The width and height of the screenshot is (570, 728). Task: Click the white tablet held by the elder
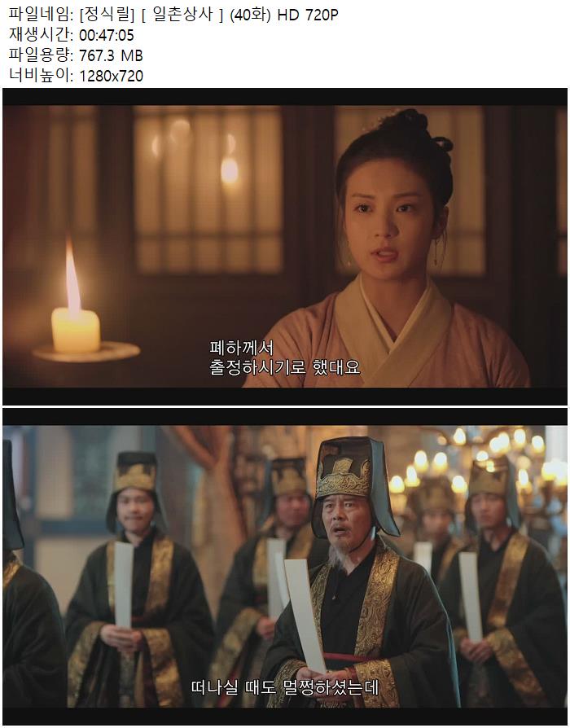(306, 613)
